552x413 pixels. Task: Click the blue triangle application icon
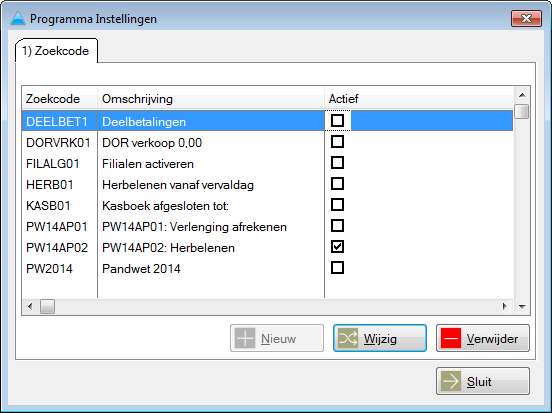coord(18,18)
